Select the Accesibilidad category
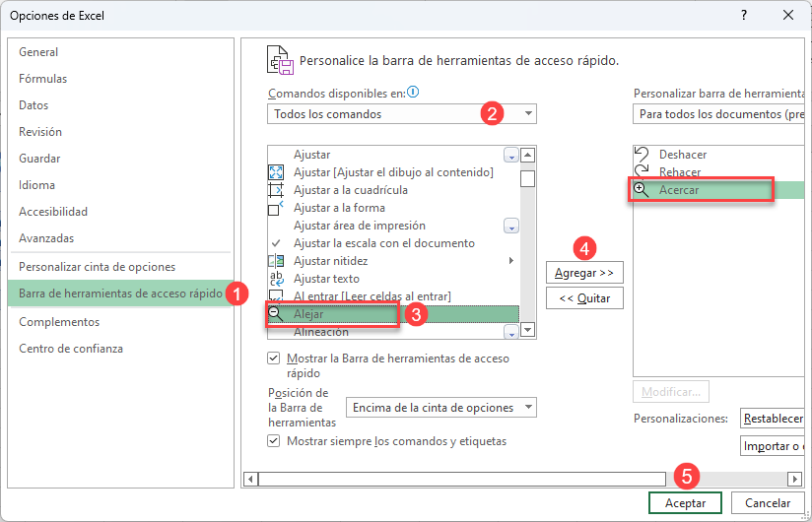This screenshot has height=522, width=812. pos(120,212)
